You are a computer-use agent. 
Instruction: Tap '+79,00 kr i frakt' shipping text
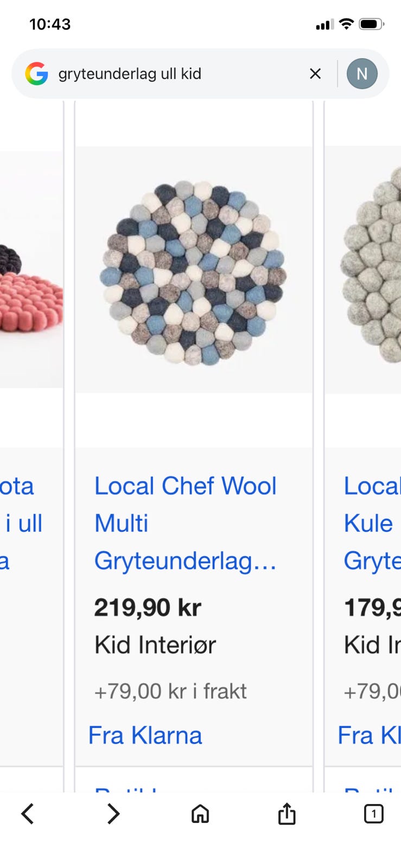coord(170,692)
